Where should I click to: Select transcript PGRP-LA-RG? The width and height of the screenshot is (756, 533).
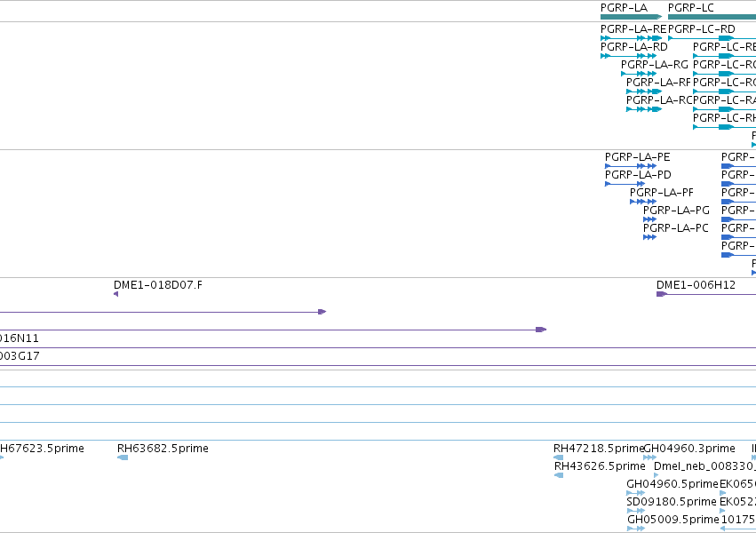654,65
